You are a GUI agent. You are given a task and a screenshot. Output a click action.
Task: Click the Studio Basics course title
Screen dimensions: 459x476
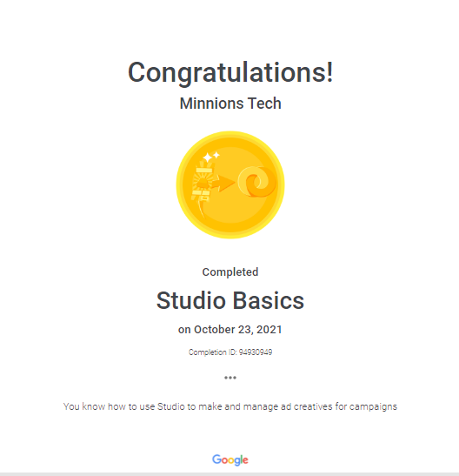230,300
